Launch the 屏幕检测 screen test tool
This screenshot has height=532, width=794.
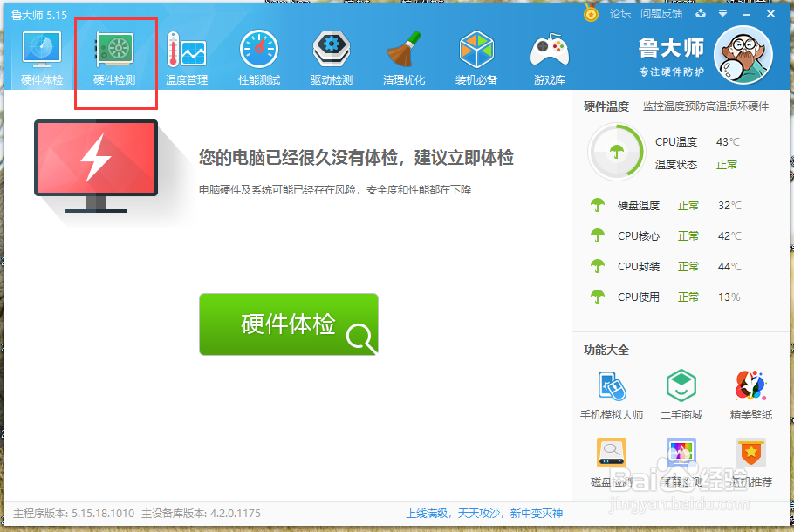681,462
